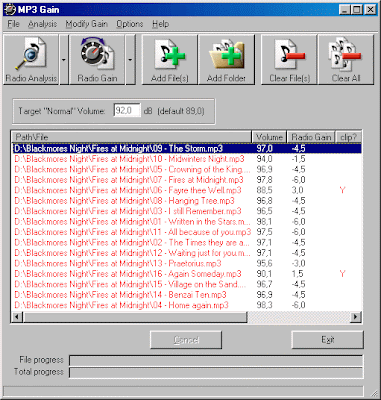Select the row 14 - Benzai Ten.mp3
Viewport: 381px width, 400px height.
[x=187, y=295]
